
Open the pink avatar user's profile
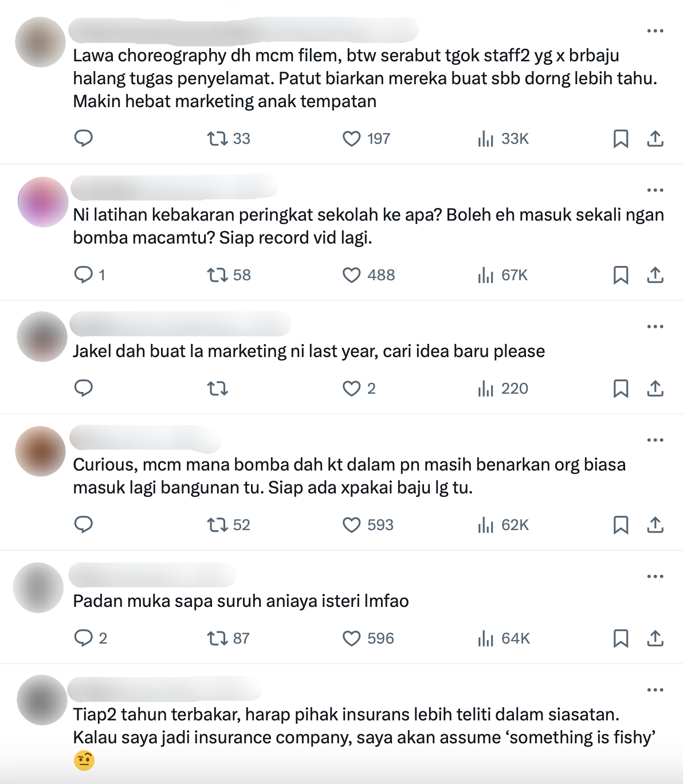click(x=43, y=202)
